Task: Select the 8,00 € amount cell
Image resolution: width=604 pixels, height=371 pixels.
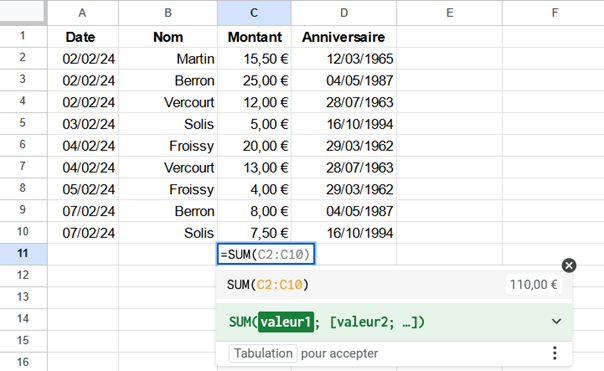Action: [254, 211]
